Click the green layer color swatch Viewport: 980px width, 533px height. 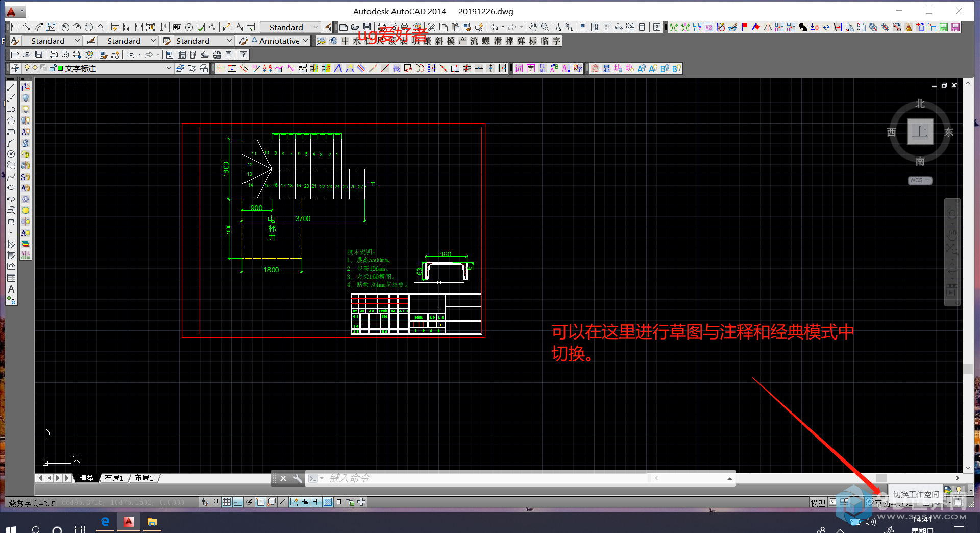[x=60, y=68]
